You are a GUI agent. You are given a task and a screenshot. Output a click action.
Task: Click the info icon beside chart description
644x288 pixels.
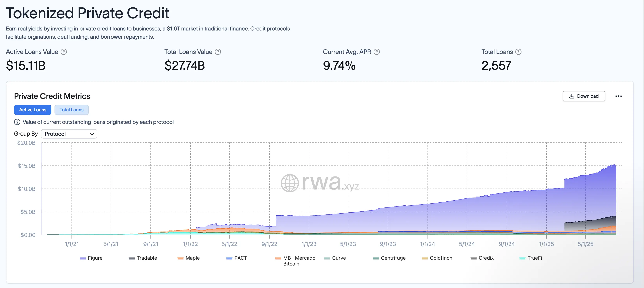[x=17, y=122]
